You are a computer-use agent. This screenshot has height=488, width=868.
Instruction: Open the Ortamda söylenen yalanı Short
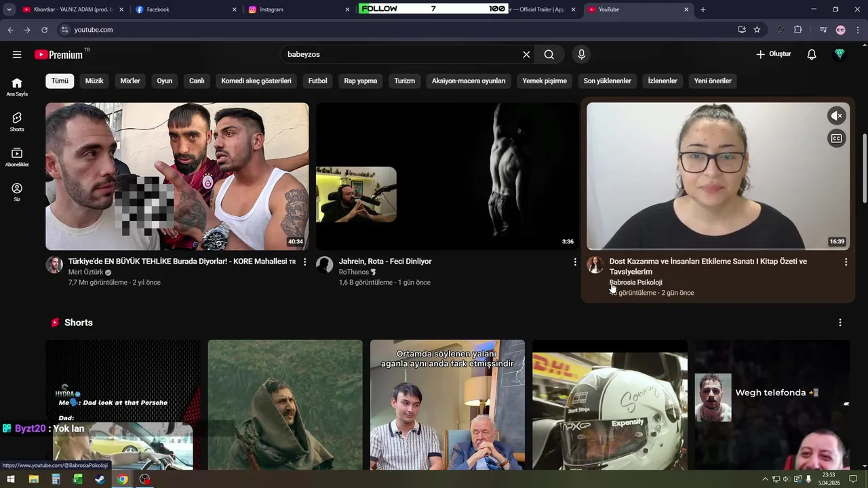tap(448, 405)
